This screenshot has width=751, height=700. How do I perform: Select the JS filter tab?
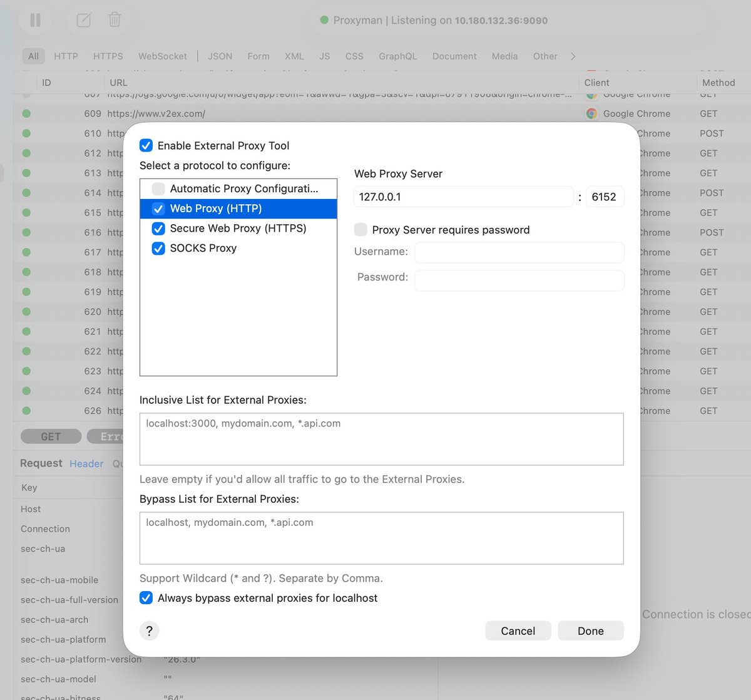click(x=325, y=56)
